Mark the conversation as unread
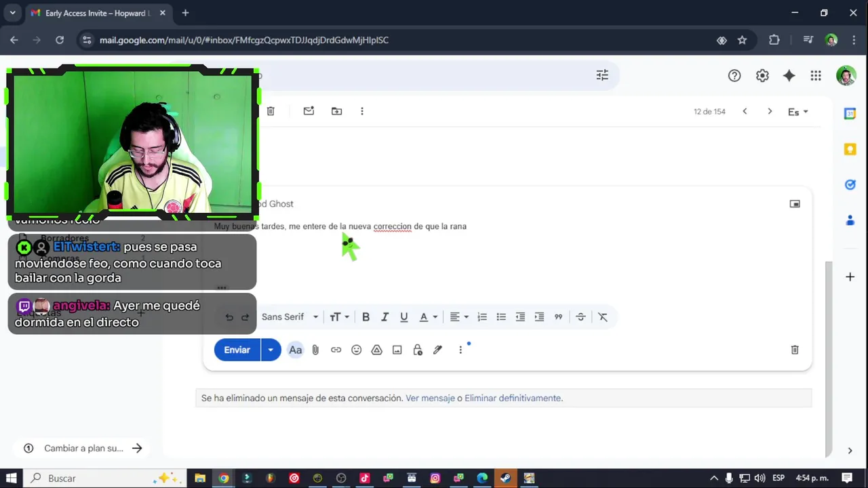Viewport: 868px width, 488px height. pos(309,111)
